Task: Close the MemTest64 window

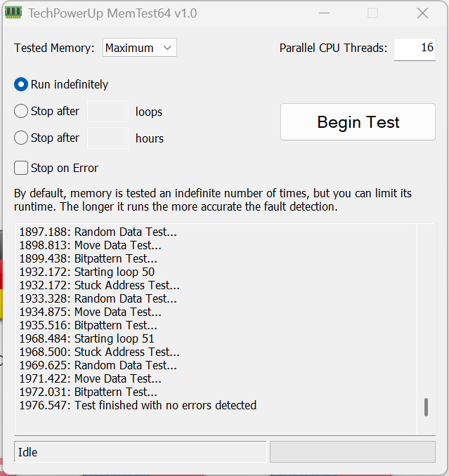Action: [422, 13]
